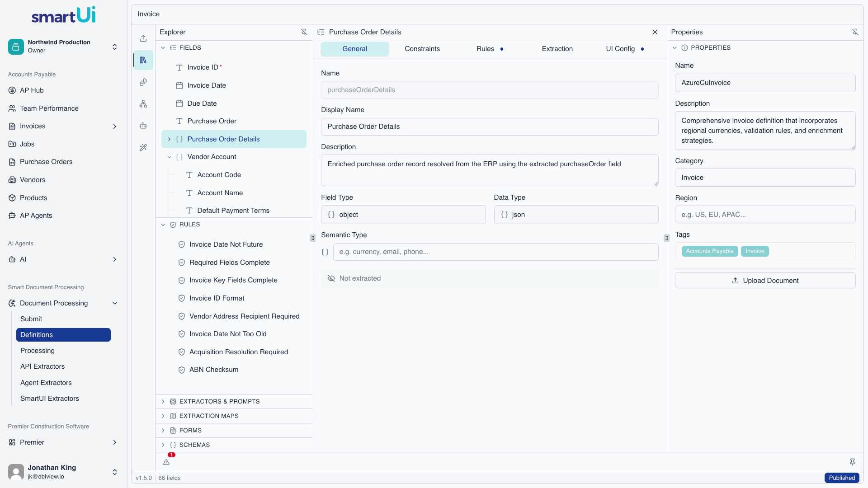Unpin the Explorer panel

304,32
